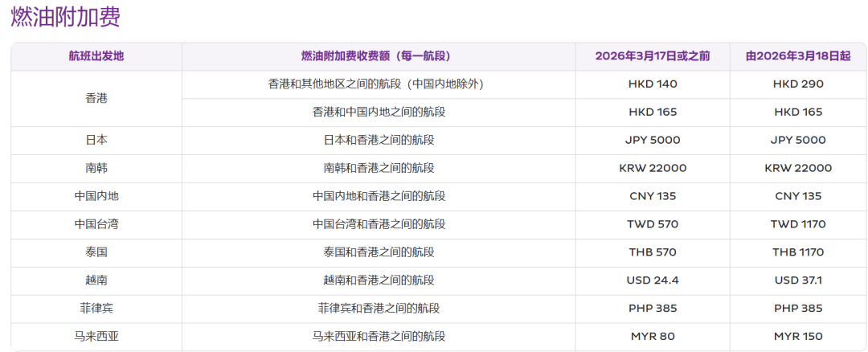868x352 pixels.
Task: Click the 中国内地 departure cell
Action: [96, 196]
